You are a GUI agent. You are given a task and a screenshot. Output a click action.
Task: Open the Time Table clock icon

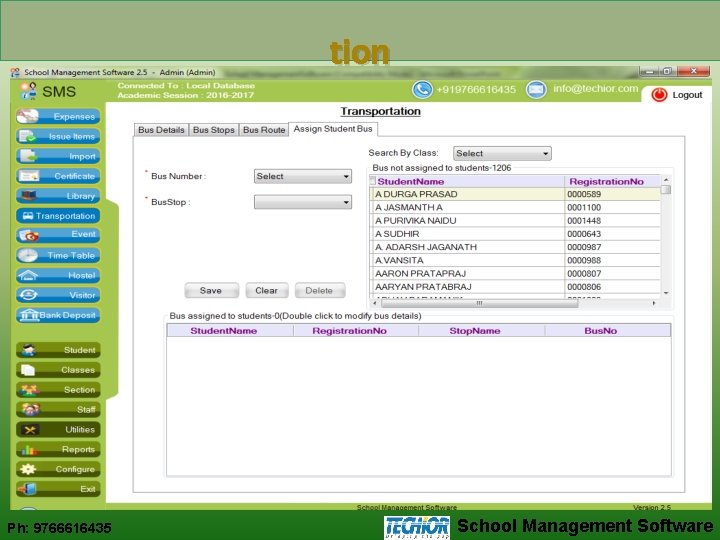click(x=28, y=255)
